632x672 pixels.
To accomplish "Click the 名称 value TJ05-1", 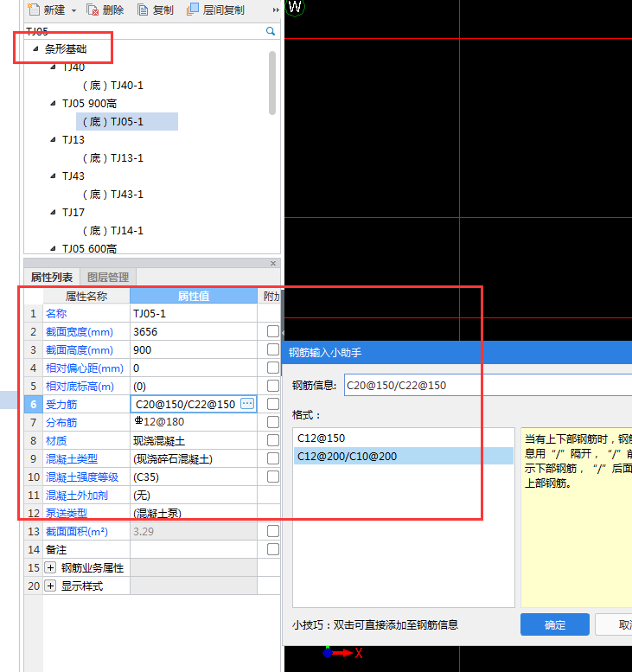I will (x=194, y=314).
